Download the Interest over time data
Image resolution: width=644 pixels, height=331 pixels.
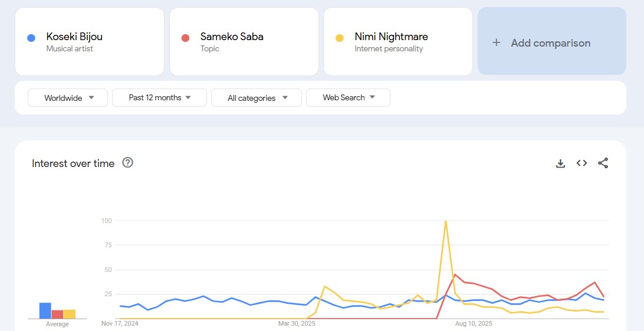[x=560, y=163]
